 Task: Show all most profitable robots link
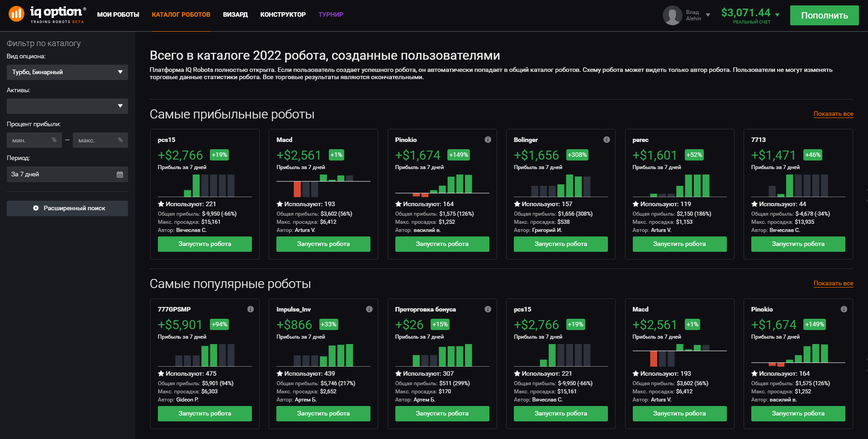pyautogui.click(x=833, y=113)
